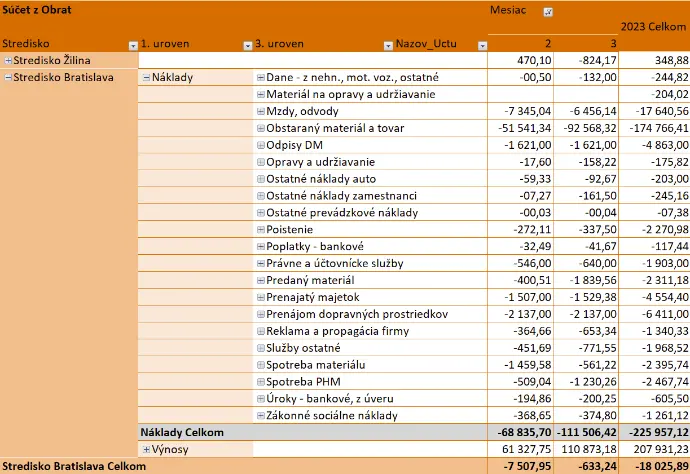
Task: Click the Žilina total 348,88
Action: pyautogui.click(x=672, y=61)
